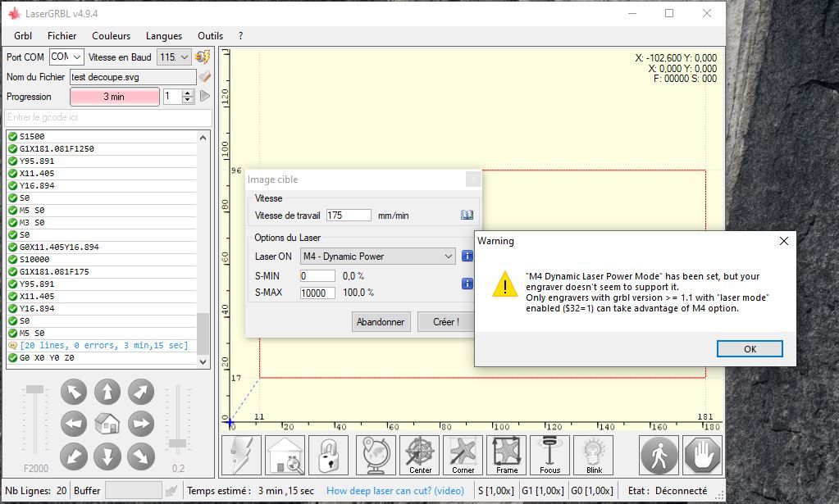Click the Corner positioning button
The width and height of the screenshot is (839, 504).
pos(463,456)
